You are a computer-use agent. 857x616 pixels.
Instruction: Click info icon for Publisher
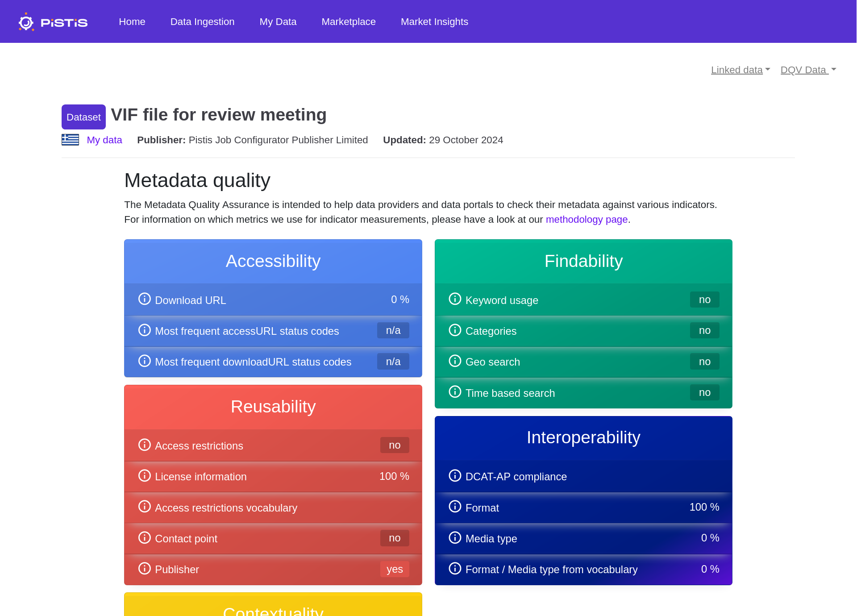click(144, 568)
